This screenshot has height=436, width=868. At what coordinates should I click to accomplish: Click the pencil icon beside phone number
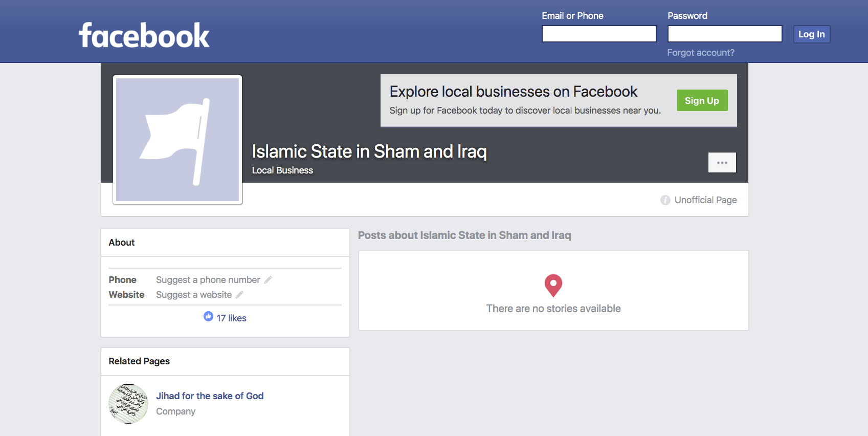click(268, 280)
